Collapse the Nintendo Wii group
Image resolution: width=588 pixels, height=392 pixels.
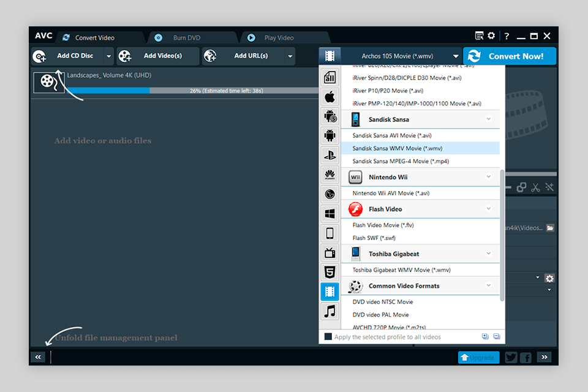(x=488, y=176)
